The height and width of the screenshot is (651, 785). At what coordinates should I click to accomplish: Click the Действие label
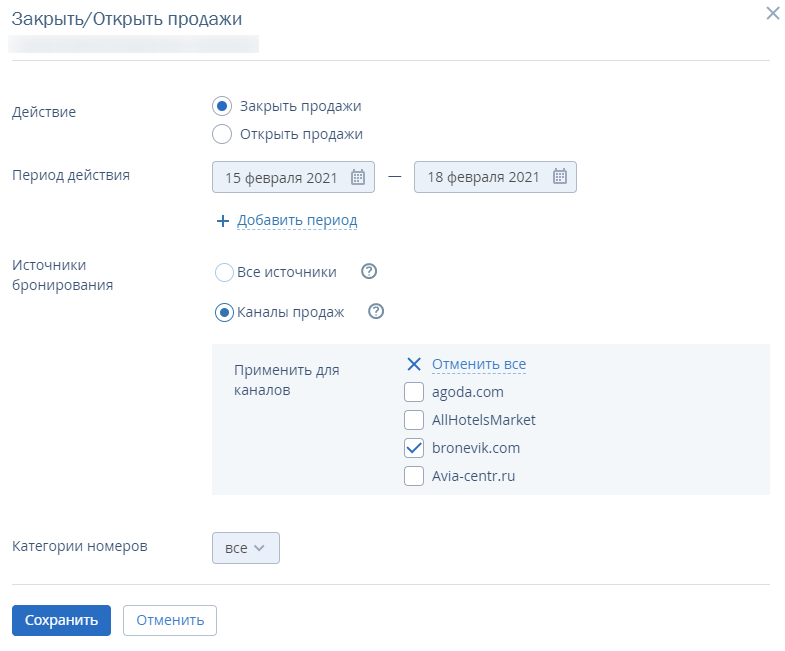click(x=44, y=112)
